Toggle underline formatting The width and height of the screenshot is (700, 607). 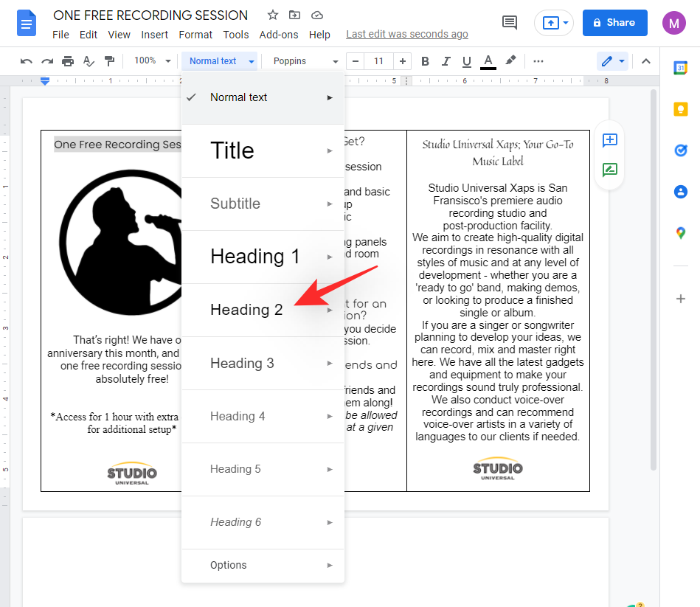click(x=466, y=61)
